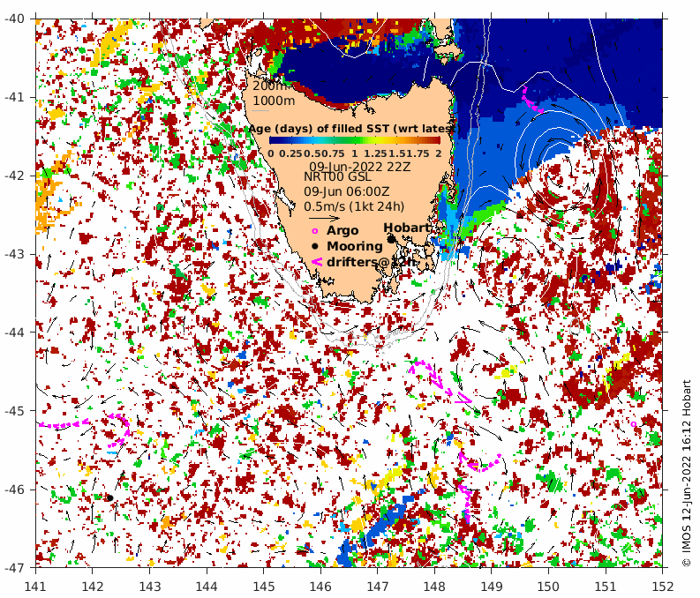Click the 0.5m/s reference velocity arrow
Image resolution: width=700 pixels, height=598 pixels.
tap(324, 219)
